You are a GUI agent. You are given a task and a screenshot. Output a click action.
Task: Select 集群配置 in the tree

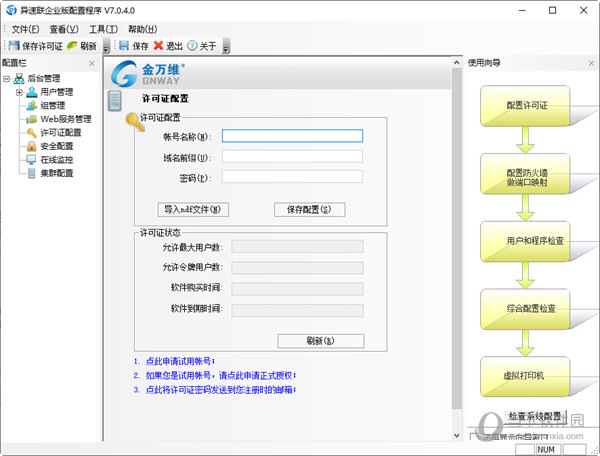coord(57,173)
